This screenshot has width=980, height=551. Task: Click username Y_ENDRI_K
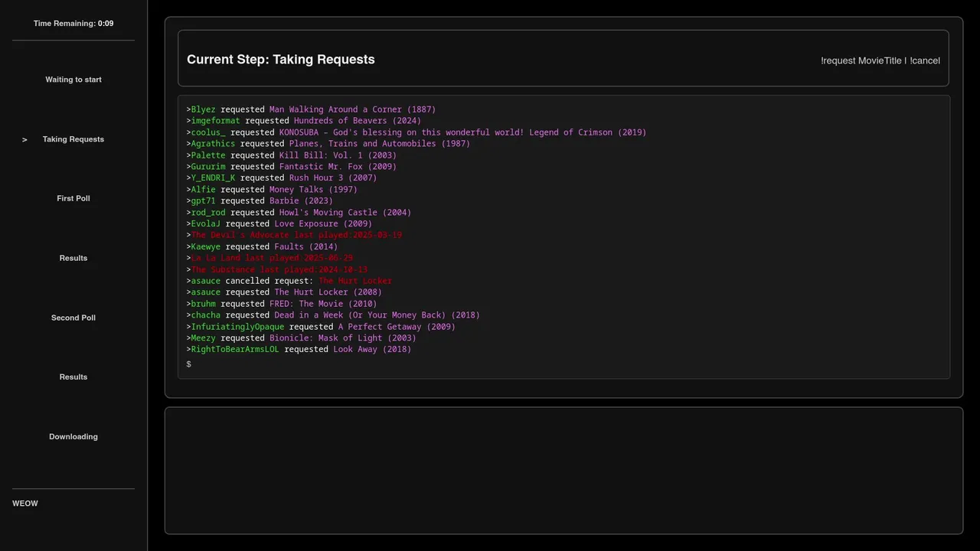(x=214, y=178)
